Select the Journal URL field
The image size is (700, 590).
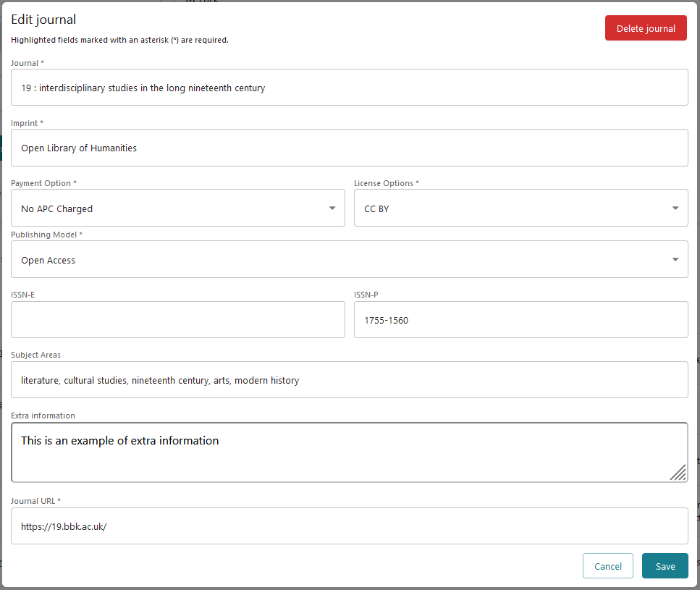click(x=350, y=526)
